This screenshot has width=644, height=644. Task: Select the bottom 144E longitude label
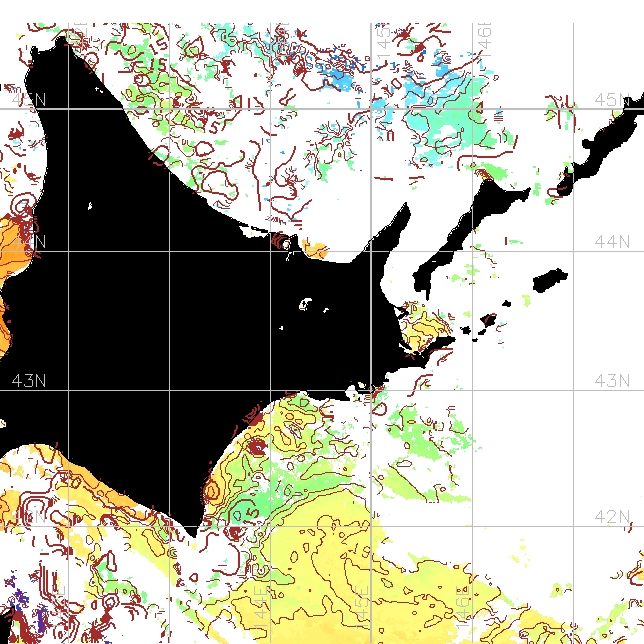coord(261,609)
